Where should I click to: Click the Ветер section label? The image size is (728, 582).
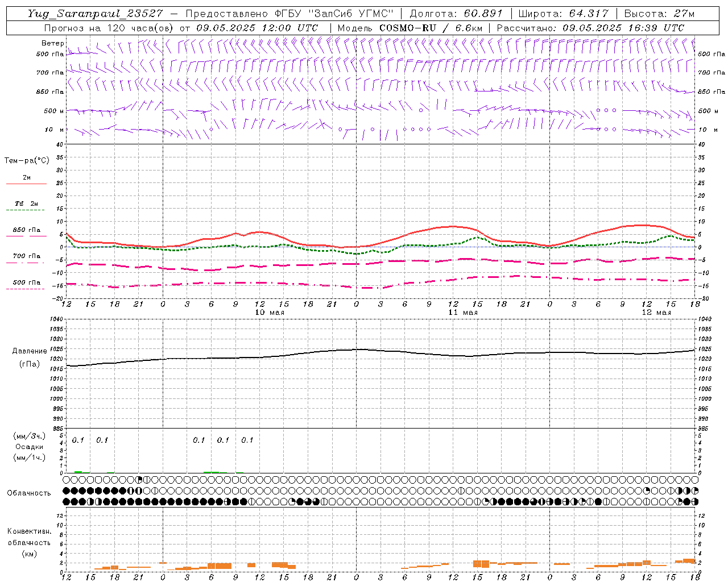[x=53, y=43]
